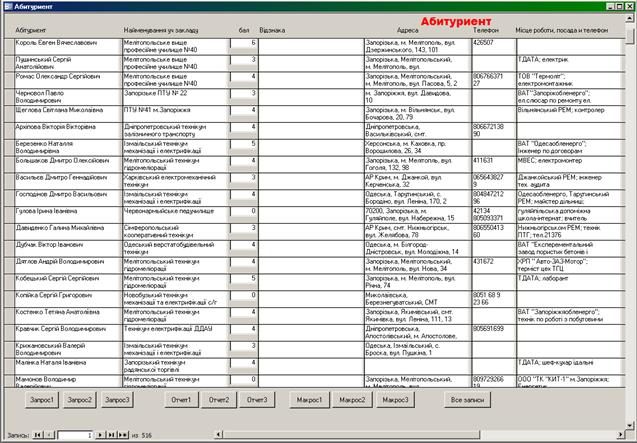Click name cell Давиденко Галина Михайлівна
637x443 pixels.
point(68,232)
